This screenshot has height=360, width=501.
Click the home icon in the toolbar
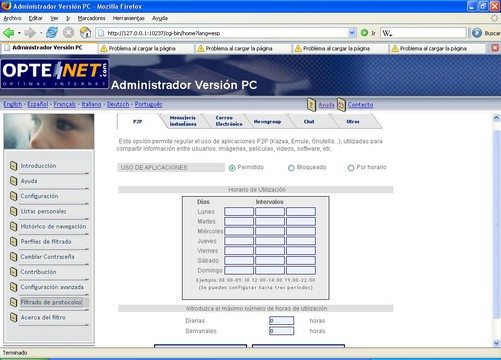(85, 33)
